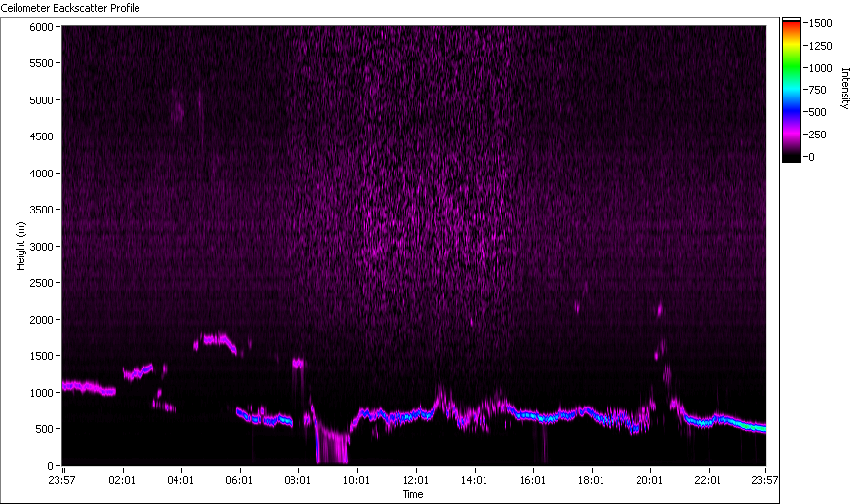Click the 3500 height axis value

point(41,210)
